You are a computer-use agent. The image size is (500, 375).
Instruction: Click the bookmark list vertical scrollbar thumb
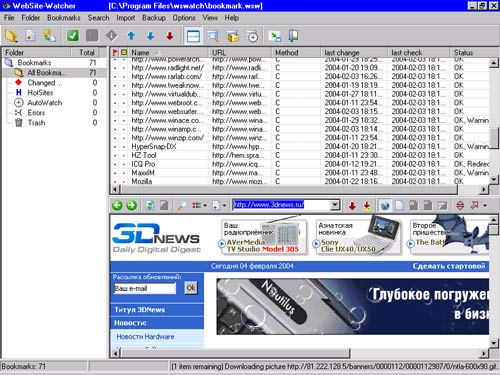(x=494, y=137)
